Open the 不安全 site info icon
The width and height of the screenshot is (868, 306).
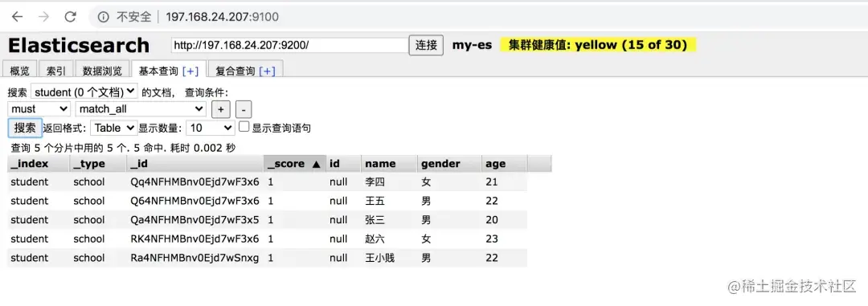103,17
